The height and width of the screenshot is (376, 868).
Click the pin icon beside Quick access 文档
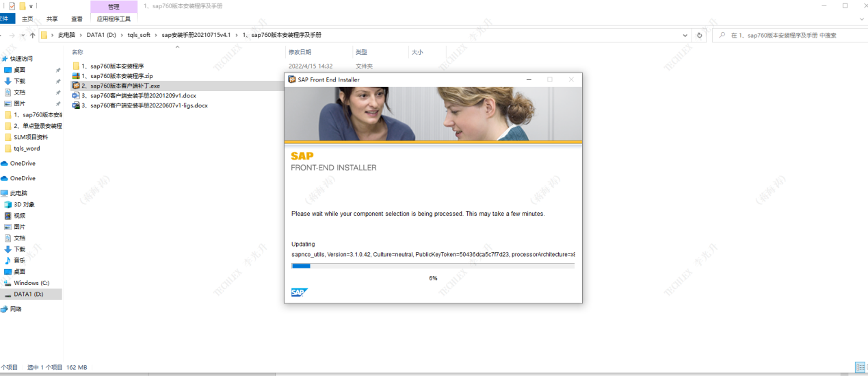pyautogui.click(x=58, y=92)
